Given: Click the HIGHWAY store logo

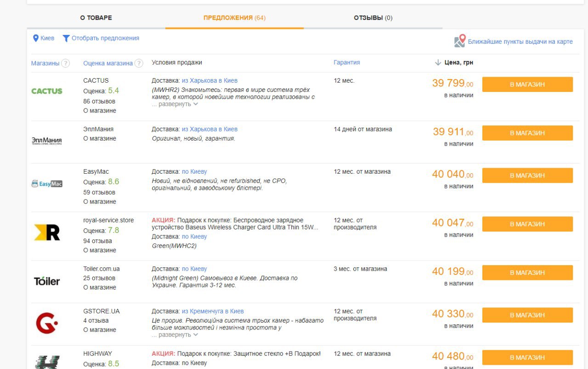Looking at the screenshot, I should 47,362.
